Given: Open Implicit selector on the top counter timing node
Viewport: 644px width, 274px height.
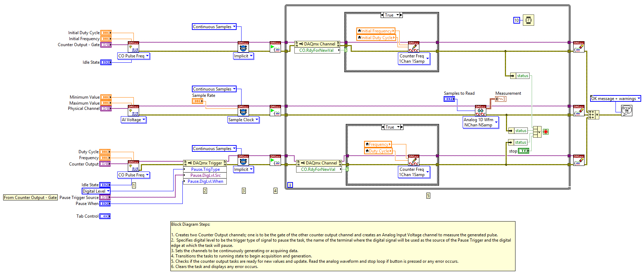Looking at the screenshot, I should click(x=244, y=56).
